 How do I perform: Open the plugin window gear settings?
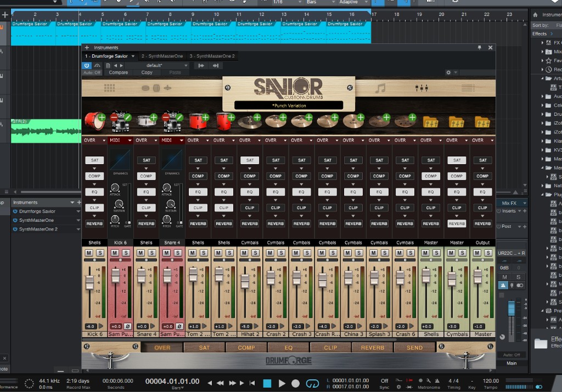(448, 72)
